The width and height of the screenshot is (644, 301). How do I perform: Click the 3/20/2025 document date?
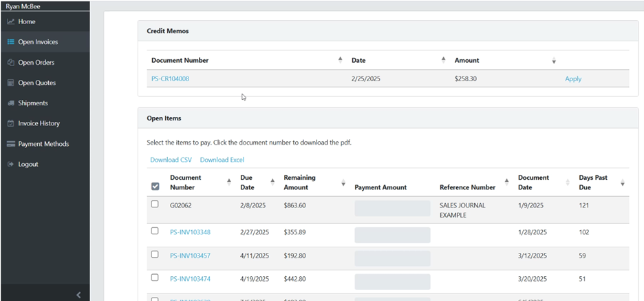tap(533, 279)
